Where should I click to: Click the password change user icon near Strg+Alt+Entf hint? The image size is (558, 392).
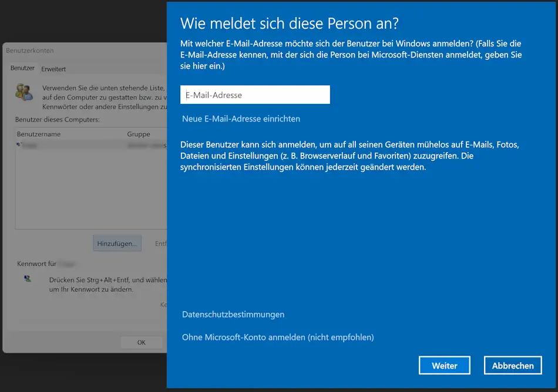coord(26,279)
